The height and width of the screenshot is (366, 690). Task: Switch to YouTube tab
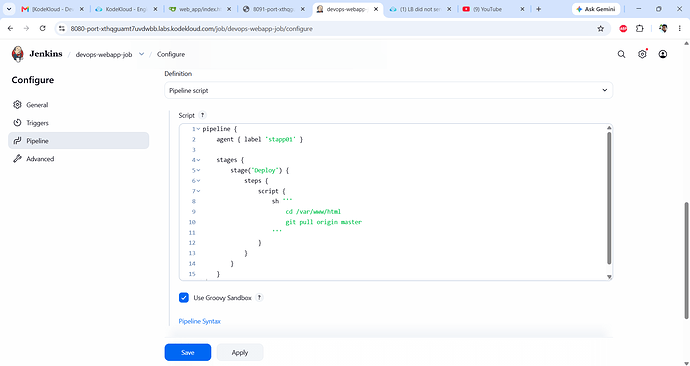tap(493, 9)
